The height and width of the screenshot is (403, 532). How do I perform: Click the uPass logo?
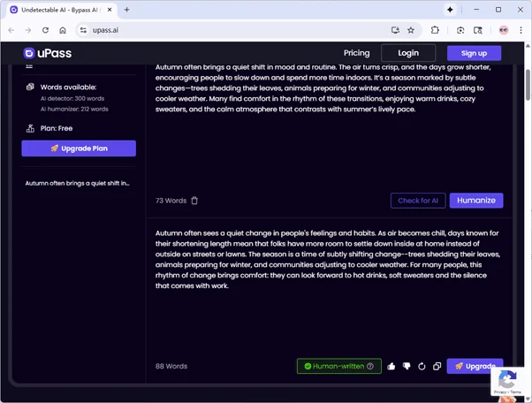(48, 53)
